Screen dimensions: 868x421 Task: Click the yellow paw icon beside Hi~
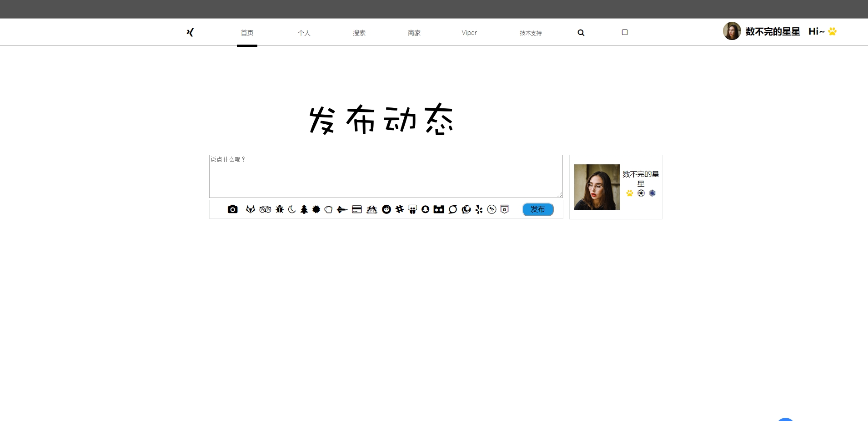tap(833, 31)
